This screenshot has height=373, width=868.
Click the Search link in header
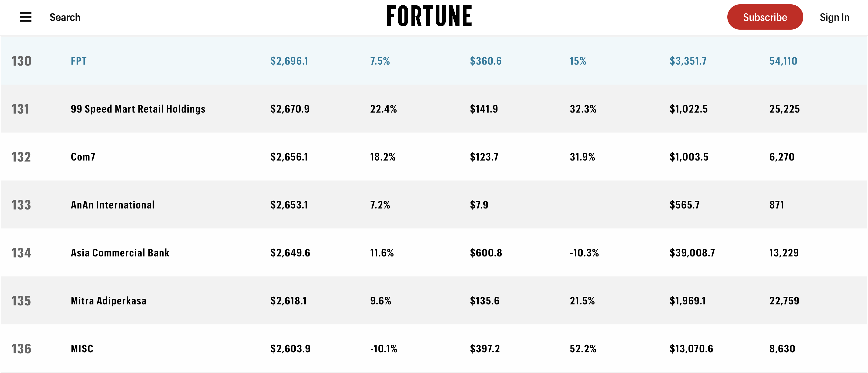pos(65,17)
